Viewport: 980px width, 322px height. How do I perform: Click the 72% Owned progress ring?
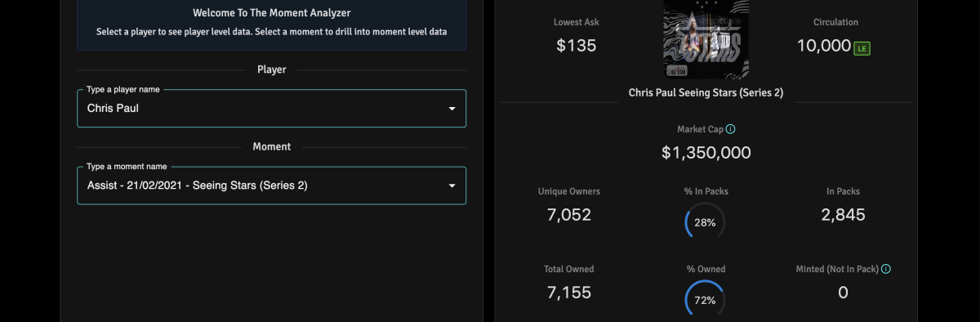pos(705,300)
